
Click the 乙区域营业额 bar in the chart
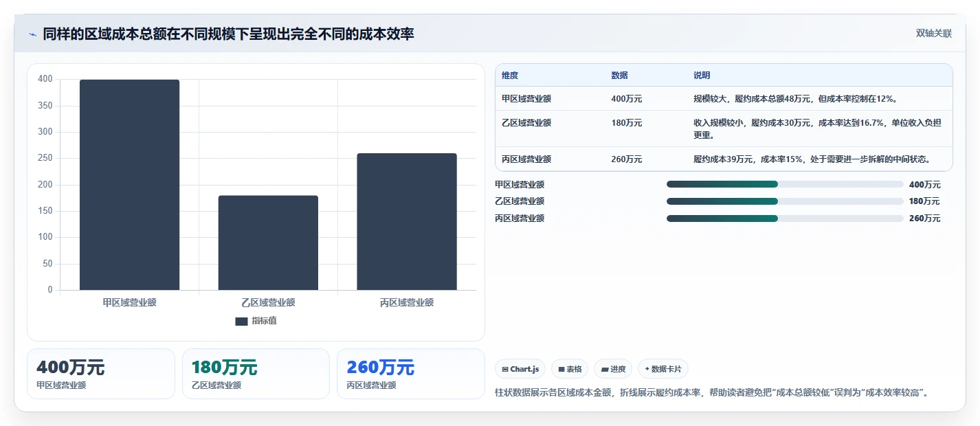click(x=268, y=243)
